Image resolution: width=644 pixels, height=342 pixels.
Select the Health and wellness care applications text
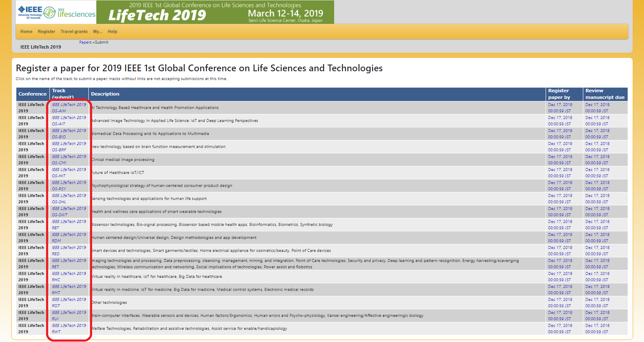point(156,212)
